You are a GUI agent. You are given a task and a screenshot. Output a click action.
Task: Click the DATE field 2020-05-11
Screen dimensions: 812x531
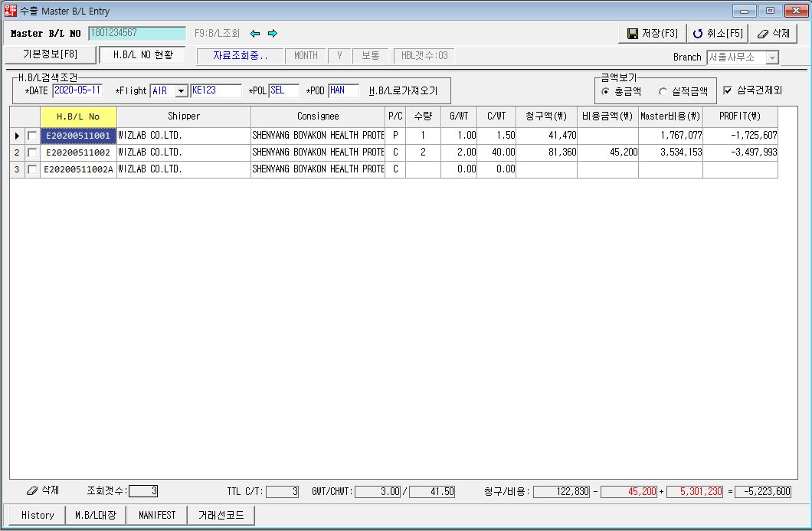point(77,90)
